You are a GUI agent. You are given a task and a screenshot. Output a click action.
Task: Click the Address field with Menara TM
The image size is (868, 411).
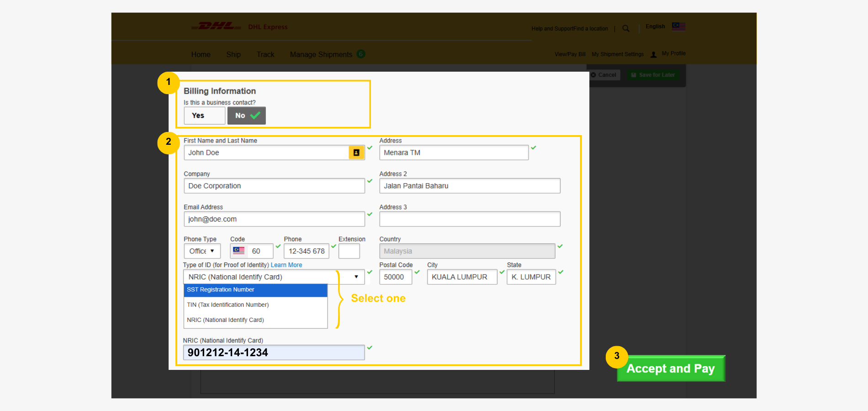pos(454,153)
